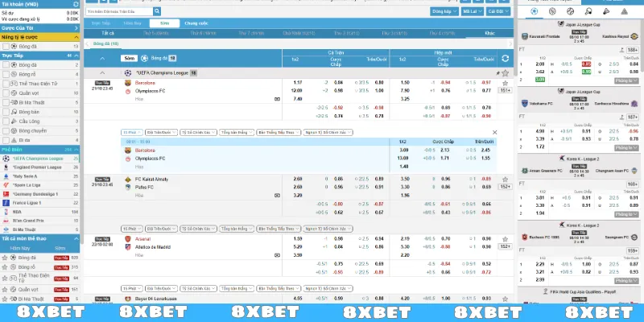Screen dimensions: 644x322
Task: Select the basketball icon in right panel
Action: (552, 12)
